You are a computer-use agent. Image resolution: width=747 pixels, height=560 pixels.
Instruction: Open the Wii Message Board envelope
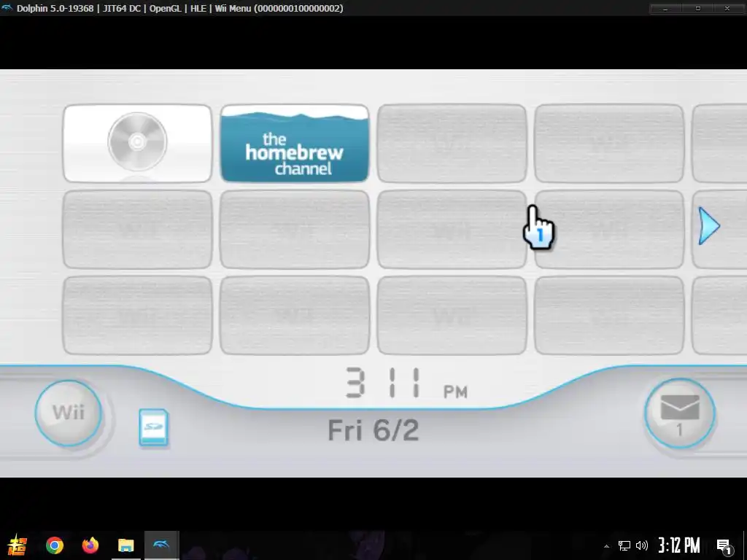(x=680, y=413)
